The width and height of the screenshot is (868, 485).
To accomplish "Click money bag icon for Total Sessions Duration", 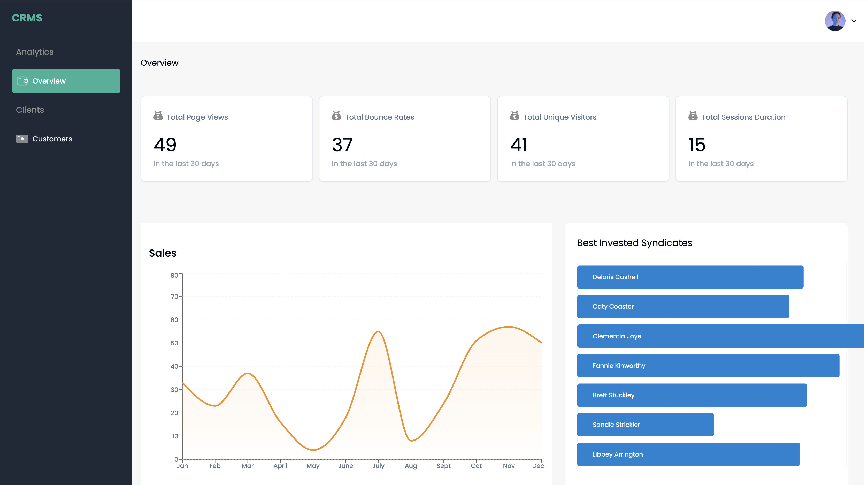I will tap(693, 116).
